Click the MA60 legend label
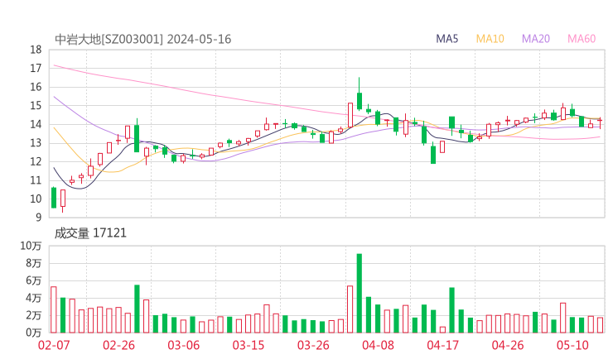Viewport: 613px width, 364px height. [x=582, y=39]
